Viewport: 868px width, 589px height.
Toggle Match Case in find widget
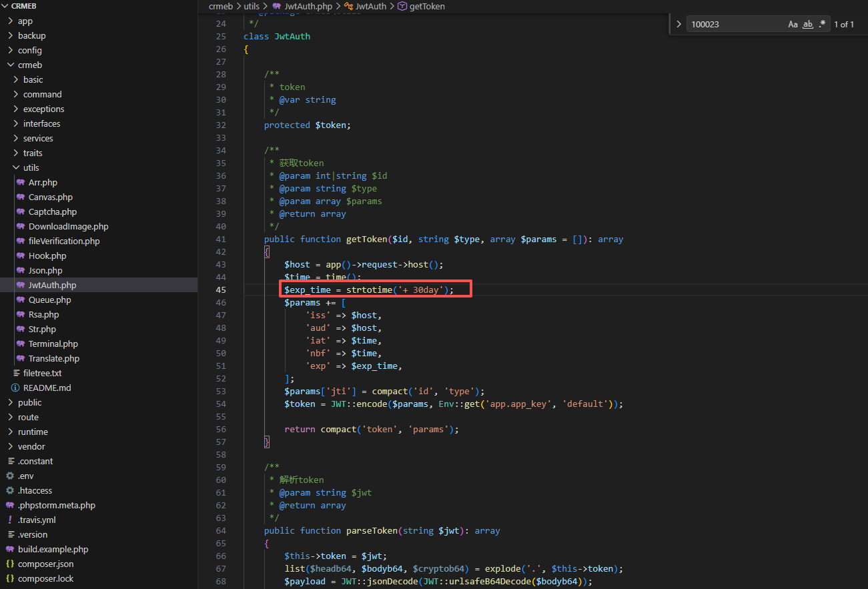(x=793, y=24)
